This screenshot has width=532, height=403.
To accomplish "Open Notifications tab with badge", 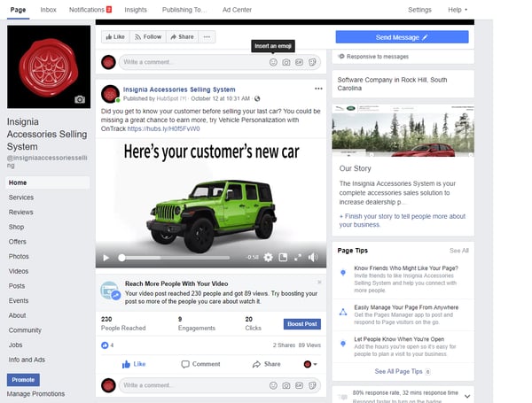I will (90, 10).
